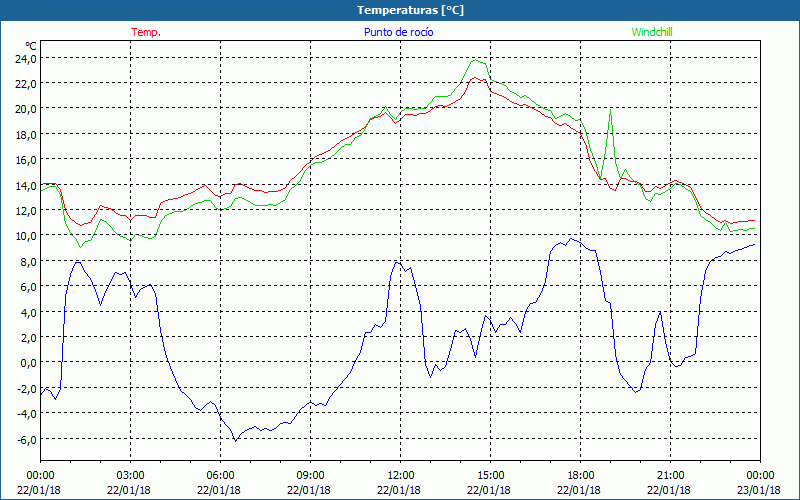The width and height of the screenshot is (800, 500).
Task: Click the 12:00 time axis label
Action: [x=401, y=476]
